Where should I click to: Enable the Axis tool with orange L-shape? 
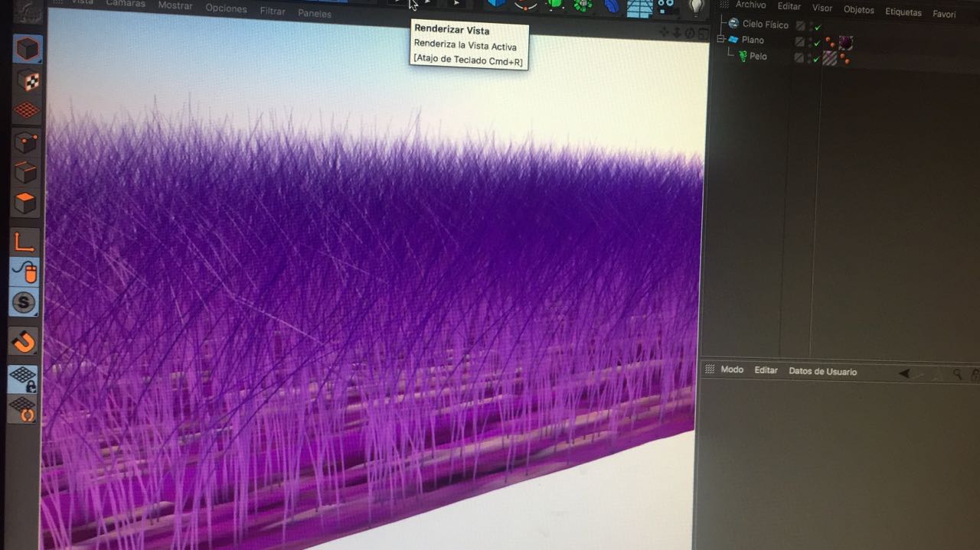tap(25, 241)
